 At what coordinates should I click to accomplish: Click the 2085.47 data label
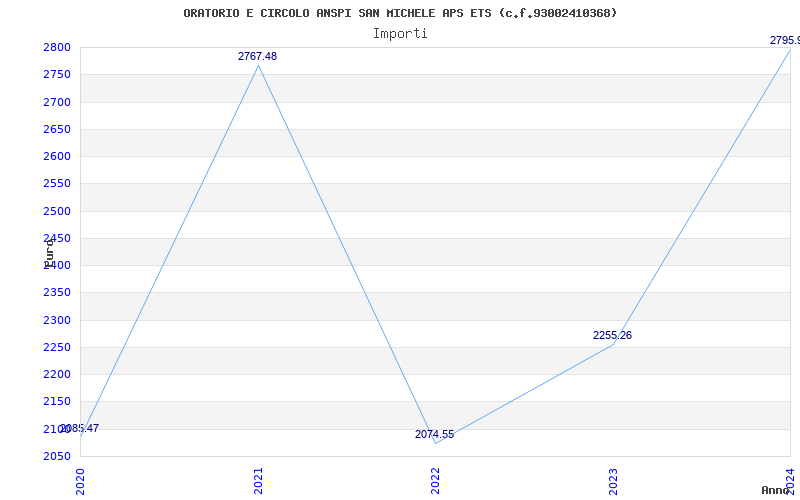80,429
